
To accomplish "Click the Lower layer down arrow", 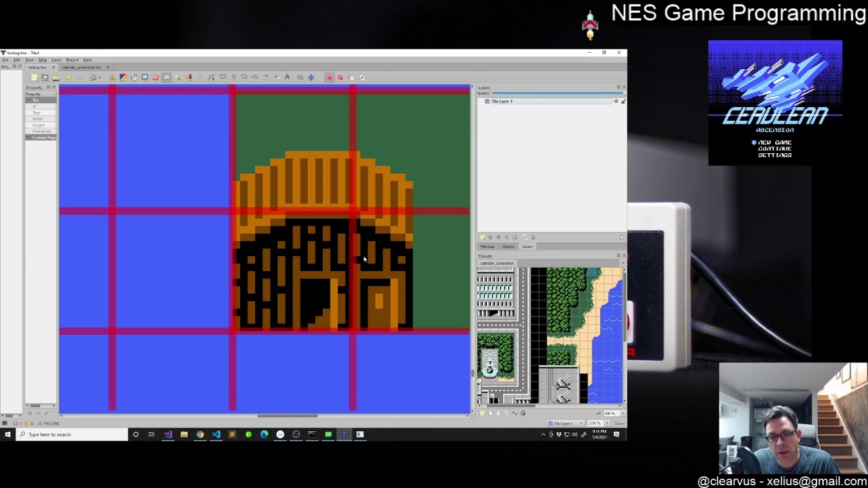I will pyautogui.click(x=498, y=237).
